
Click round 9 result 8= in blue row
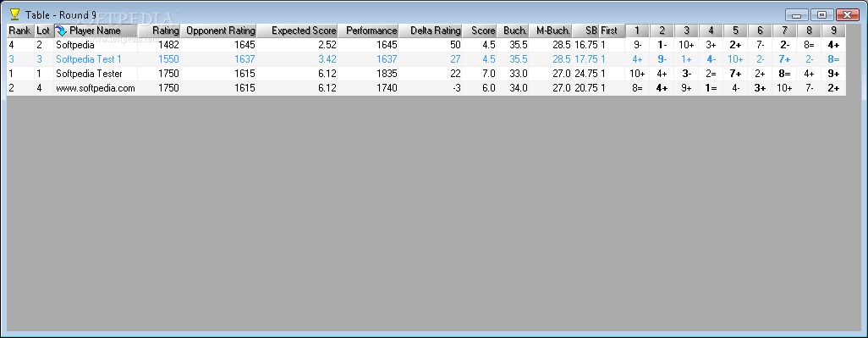point(833,59)
